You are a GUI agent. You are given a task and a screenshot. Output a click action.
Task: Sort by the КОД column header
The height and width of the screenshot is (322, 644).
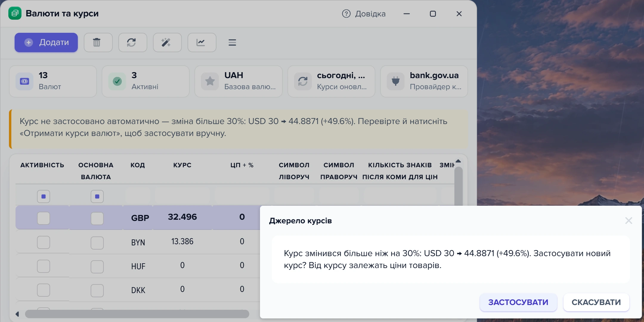click(138, 165)
